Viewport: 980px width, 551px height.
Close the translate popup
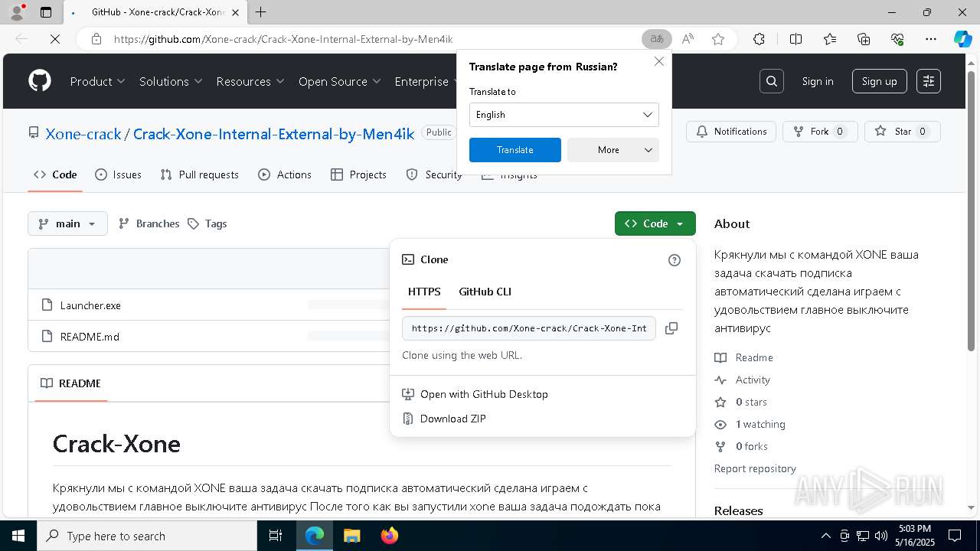coord(658,61)
